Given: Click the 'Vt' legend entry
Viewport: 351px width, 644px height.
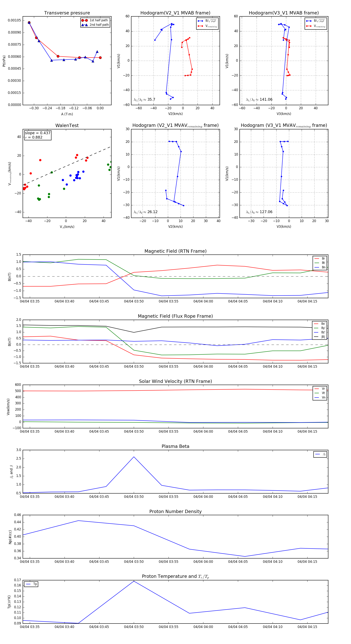Looking at the screenshot, I should point(320,393).
